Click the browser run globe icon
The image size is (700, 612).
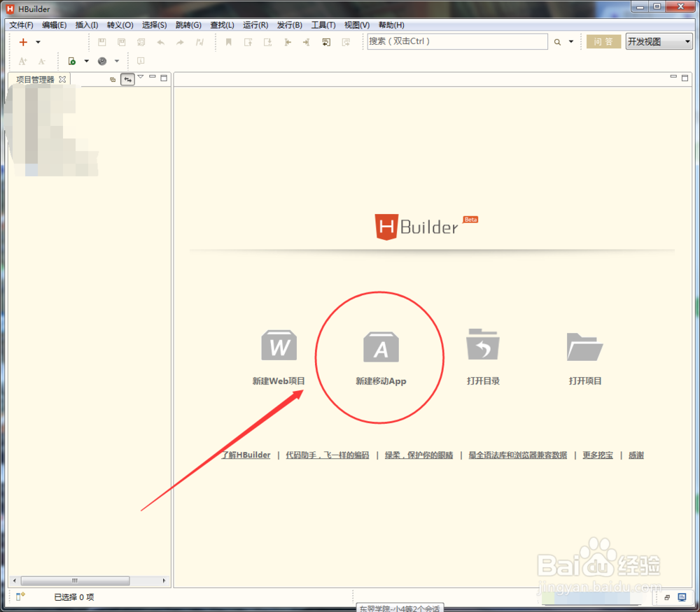(x=102, y=61)
